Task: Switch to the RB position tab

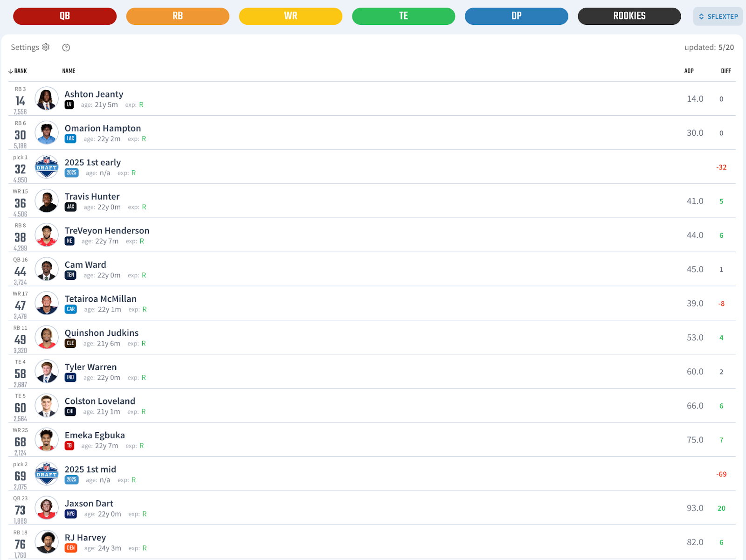Action: click(178, 16)
